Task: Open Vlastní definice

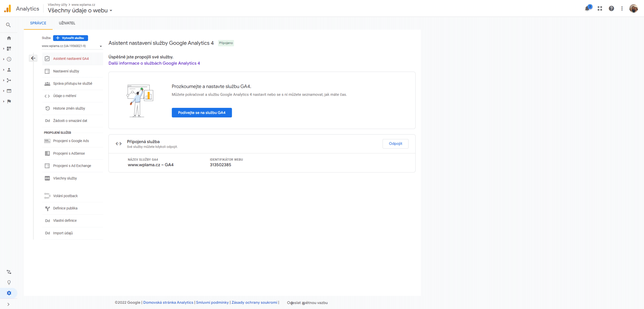Action: (73, 220)
